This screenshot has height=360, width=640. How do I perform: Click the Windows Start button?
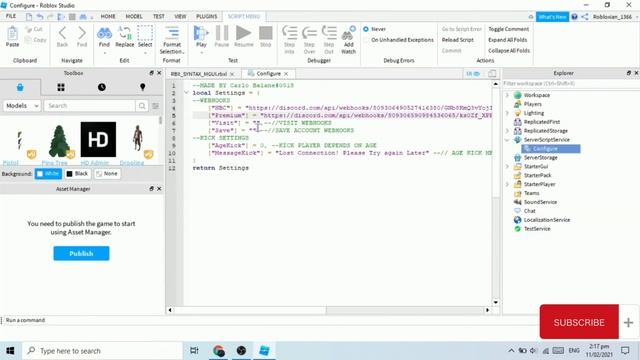pos(10,351)
